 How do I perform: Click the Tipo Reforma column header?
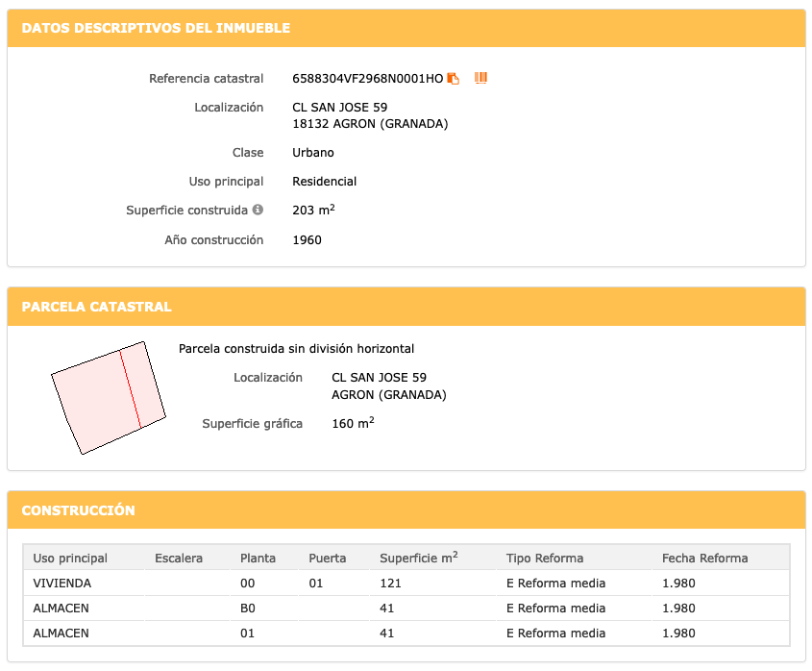[x=544, y=559]
